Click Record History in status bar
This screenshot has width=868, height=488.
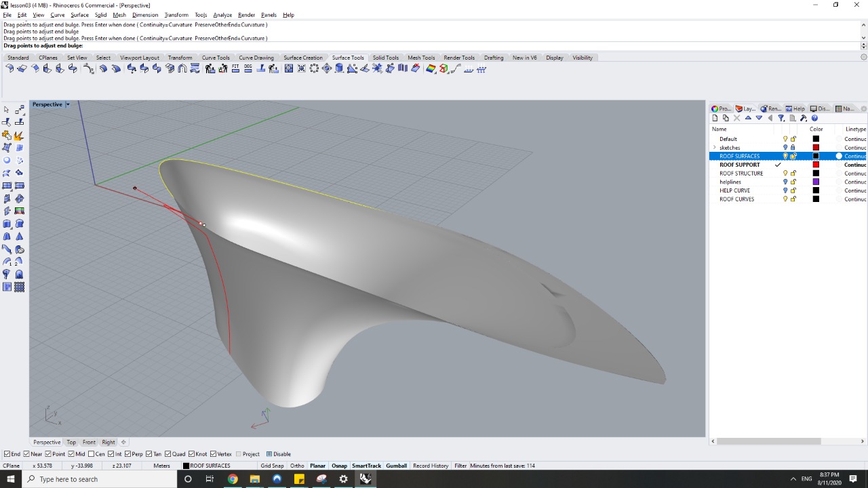(431, 466)
